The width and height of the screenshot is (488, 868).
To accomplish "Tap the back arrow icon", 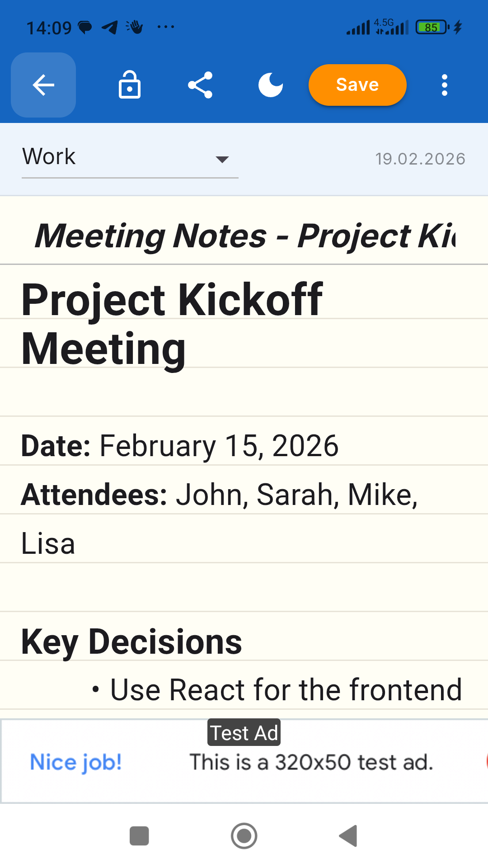I will coord(43,85).
